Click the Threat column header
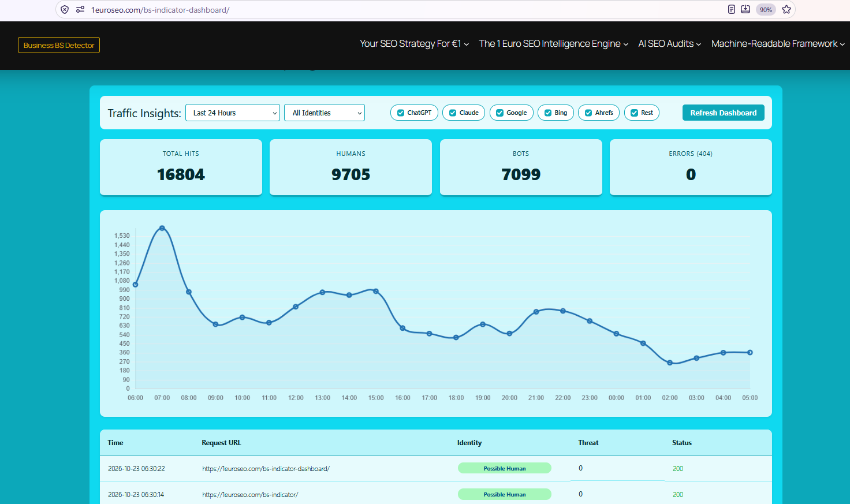Screen dimensions: 850x504 click(588, 443)
